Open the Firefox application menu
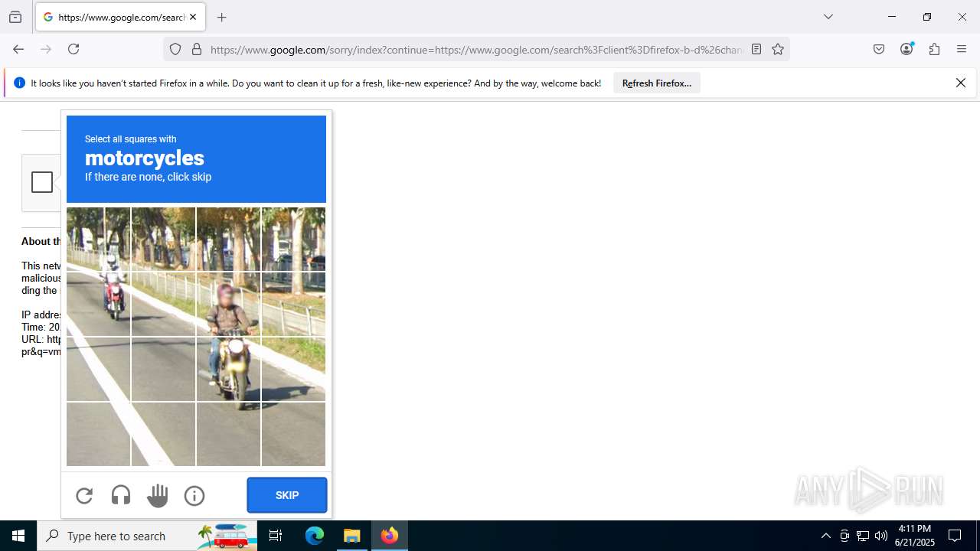The height and width of the screenshot is (551, 980). tap(962, 49)
